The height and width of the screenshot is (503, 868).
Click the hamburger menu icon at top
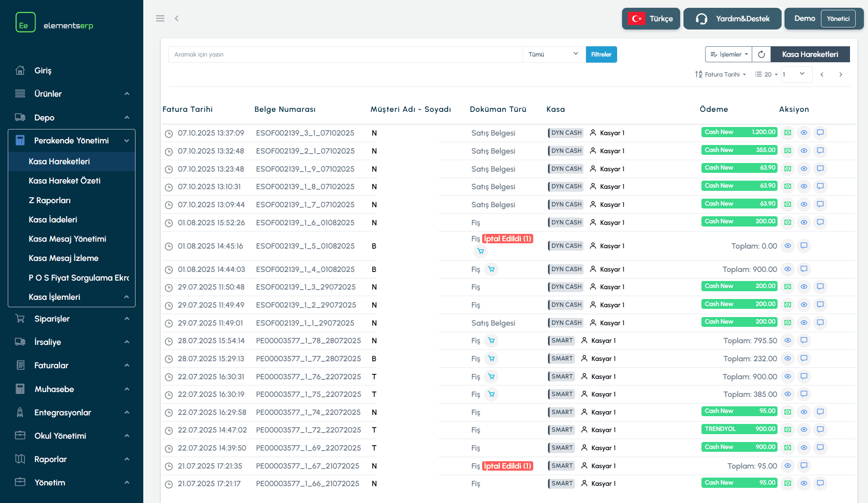[x=160, y=18]
